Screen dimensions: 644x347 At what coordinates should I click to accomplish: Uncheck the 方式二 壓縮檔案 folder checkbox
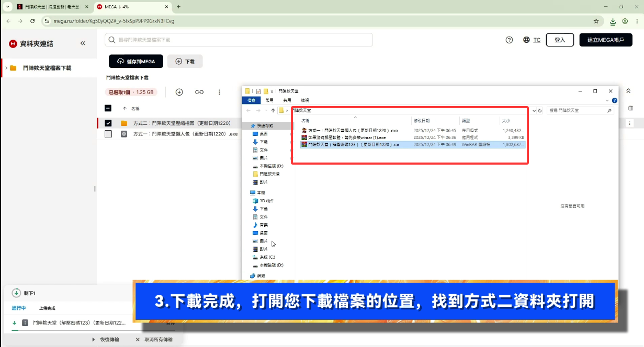[x=108, y=123]
